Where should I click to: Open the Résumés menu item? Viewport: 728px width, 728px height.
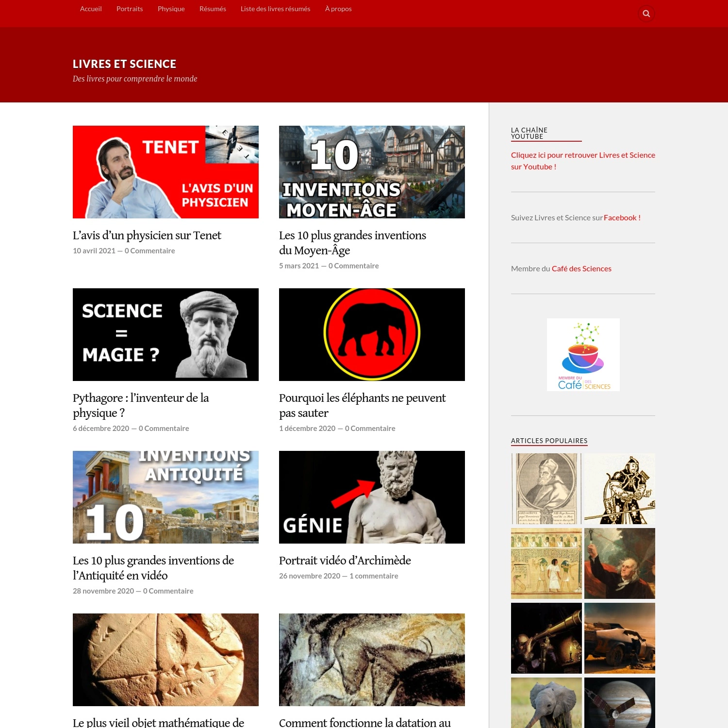[x=213, y=9]
